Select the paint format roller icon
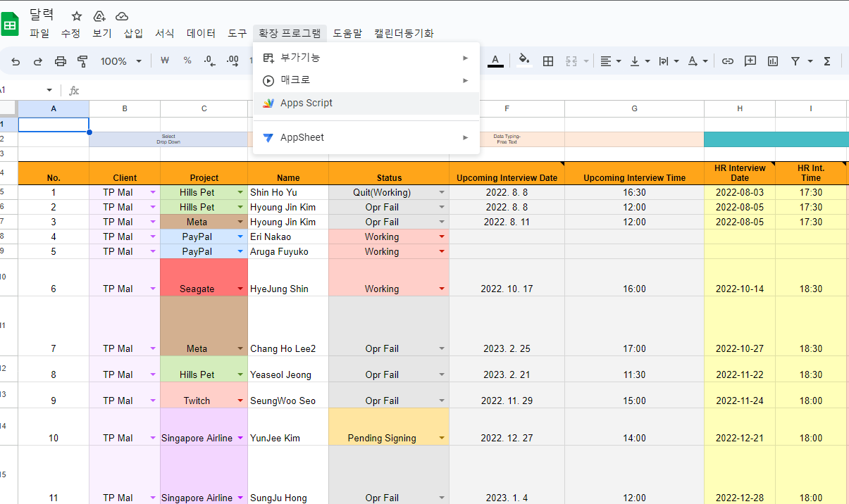The image size is (849, 504). (x=82, y=61)
